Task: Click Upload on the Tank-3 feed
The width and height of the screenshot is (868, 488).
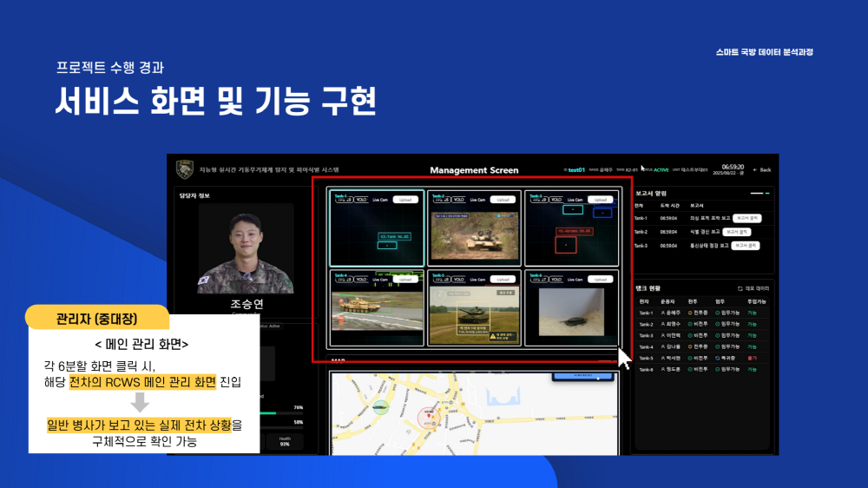Action: coord(600,200)
